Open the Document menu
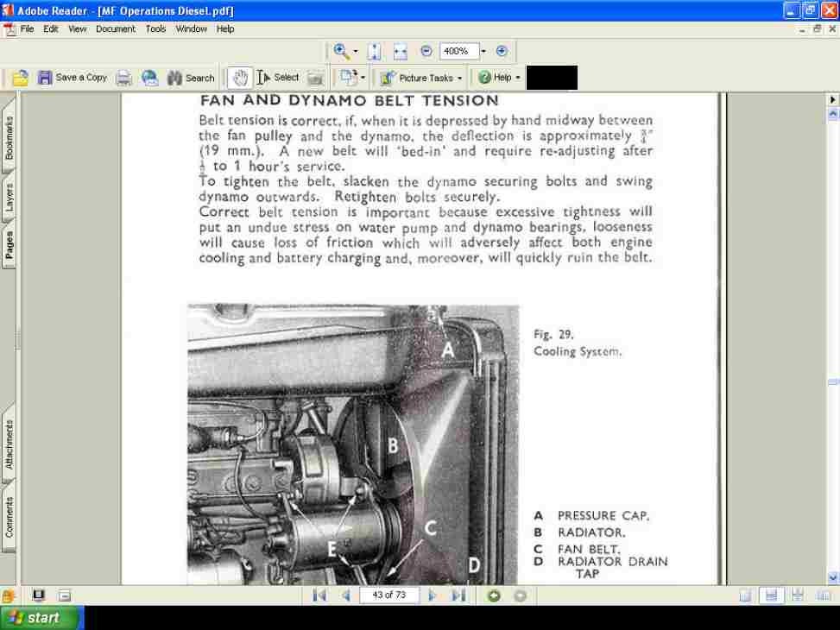This screenshot has height=630, width=840. [x=116, y=29]
